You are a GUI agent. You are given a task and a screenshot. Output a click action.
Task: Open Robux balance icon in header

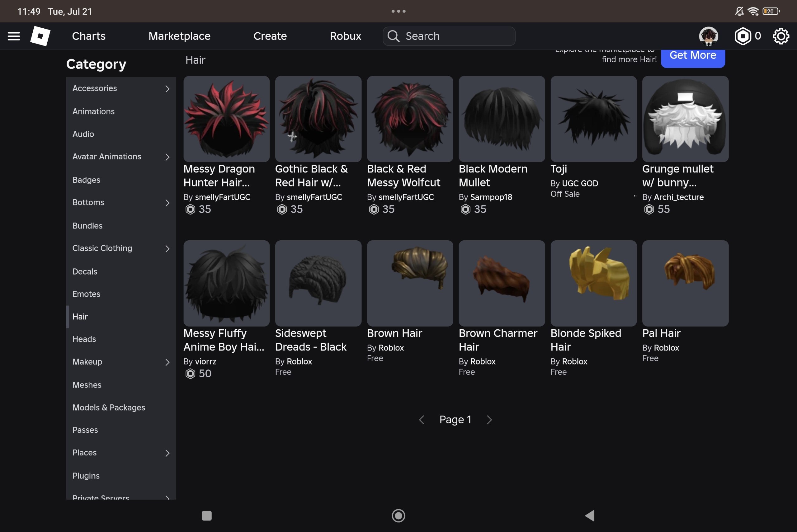(x=743, y=36)
